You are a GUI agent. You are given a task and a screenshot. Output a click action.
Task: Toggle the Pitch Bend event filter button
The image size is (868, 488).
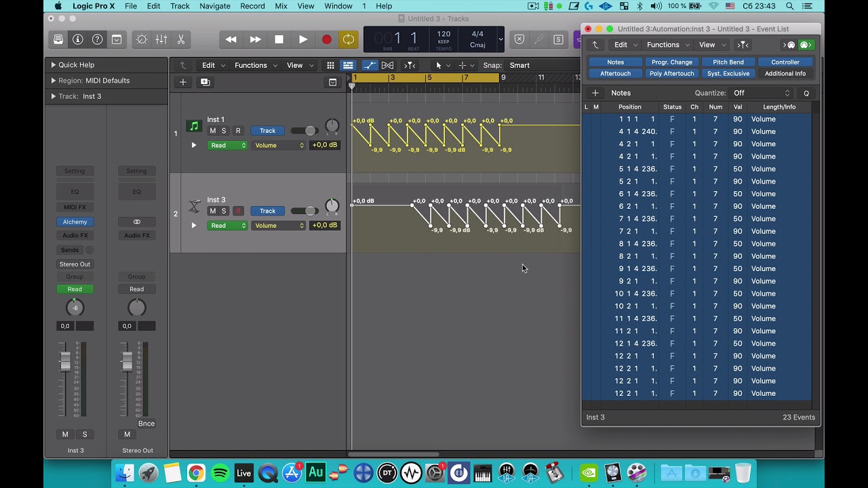(728, 62)
